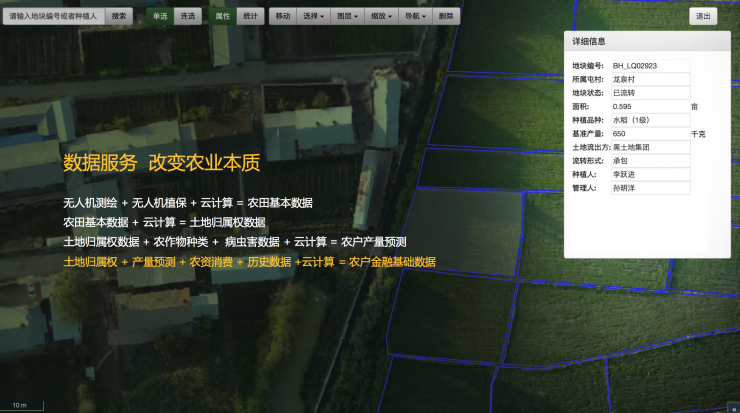The width and height of the screenshot is (740, 413).
Task: Click the 面积 area field showing 0.595
Action: point(649,106)
